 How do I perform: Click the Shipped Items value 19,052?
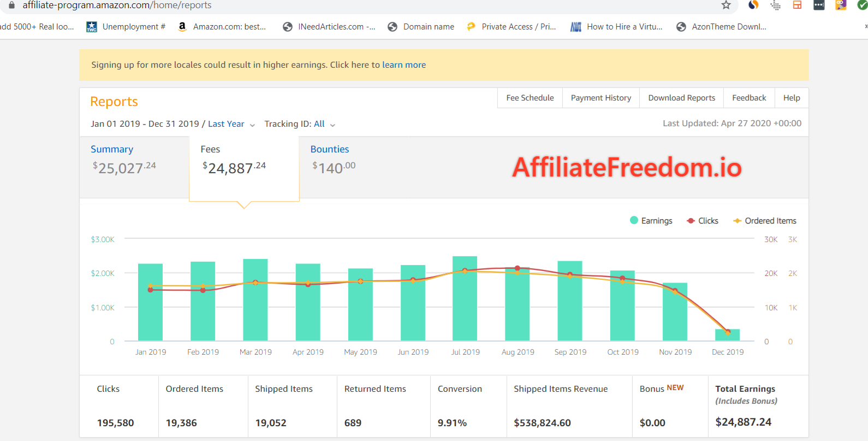coord(271,423)
